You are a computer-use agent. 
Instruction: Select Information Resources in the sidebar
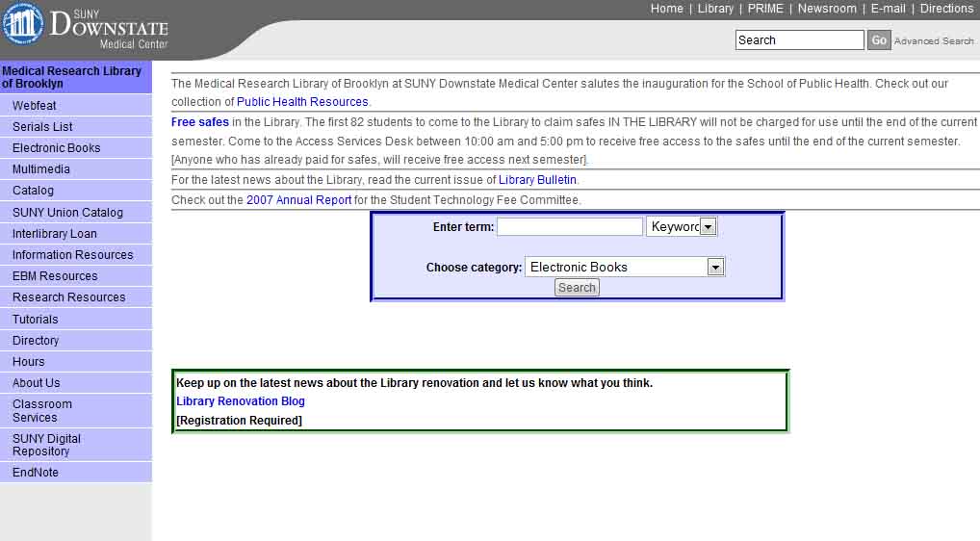click(x=76, y=255)
